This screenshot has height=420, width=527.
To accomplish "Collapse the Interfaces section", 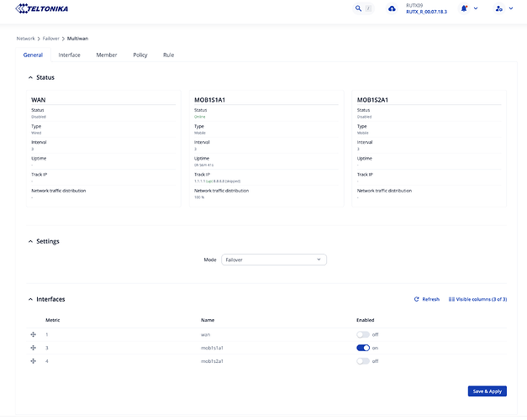I will 30,299.
